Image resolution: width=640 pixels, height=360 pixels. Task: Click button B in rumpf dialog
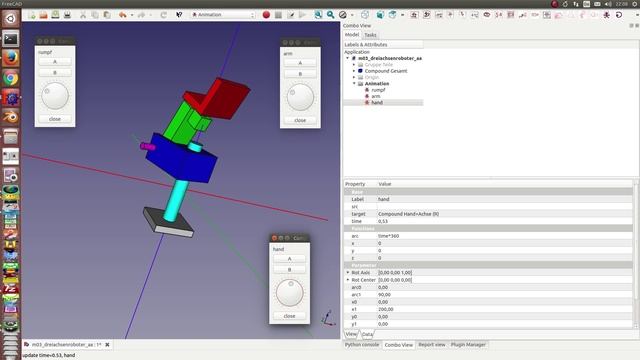[55, 73]
